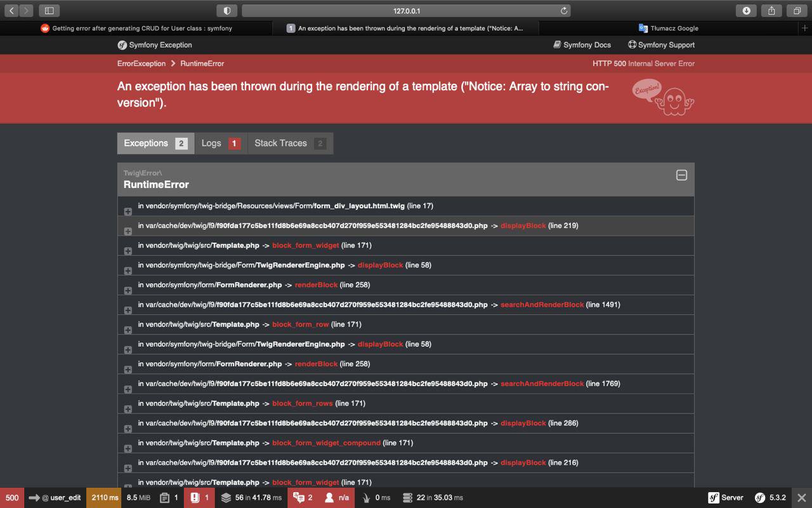Viewport: 812px width, 508px height.
Task: Switch to the Reddit 'Getting error after generating CRUD' tab
Action: coord(136,28)
